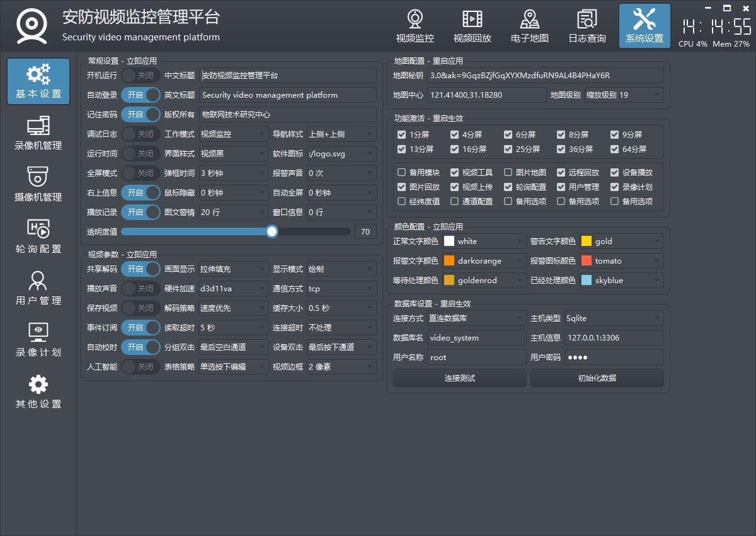
Task: Disable the 自动登录 auto login switch
Action: [140, 95]
